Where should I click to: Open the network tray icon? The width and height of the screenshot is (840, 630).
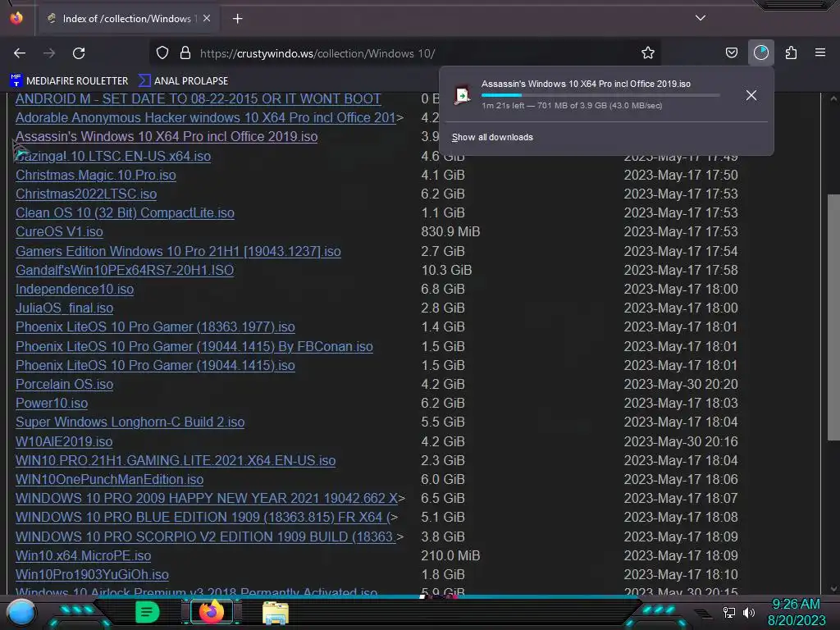(728, 613)
